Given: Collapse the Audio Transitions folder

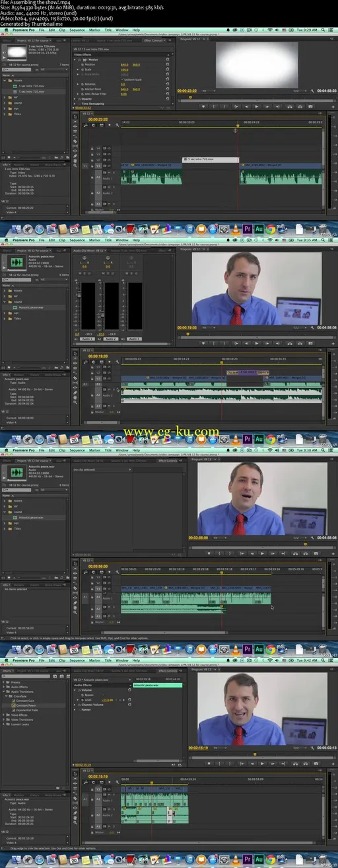Looking at the screenshot, I should (3, 691).
